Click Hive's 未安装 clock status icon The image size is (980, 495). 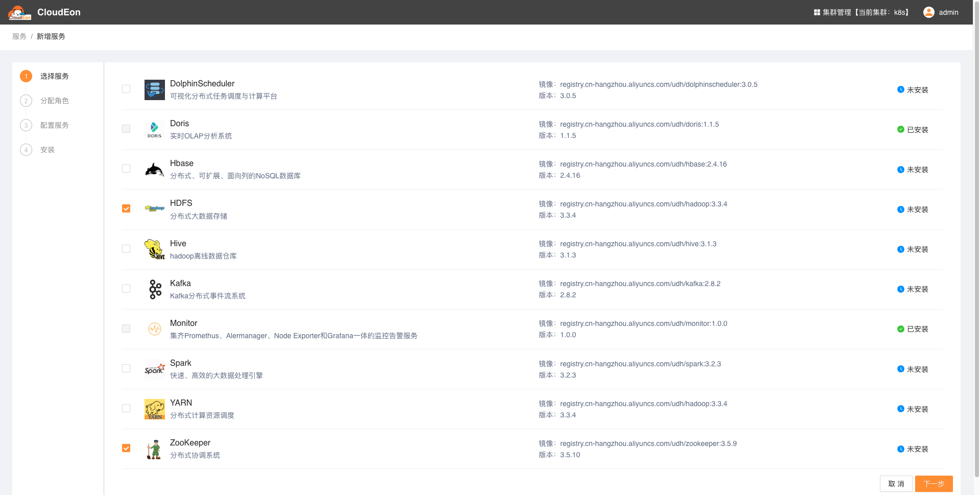901,249
